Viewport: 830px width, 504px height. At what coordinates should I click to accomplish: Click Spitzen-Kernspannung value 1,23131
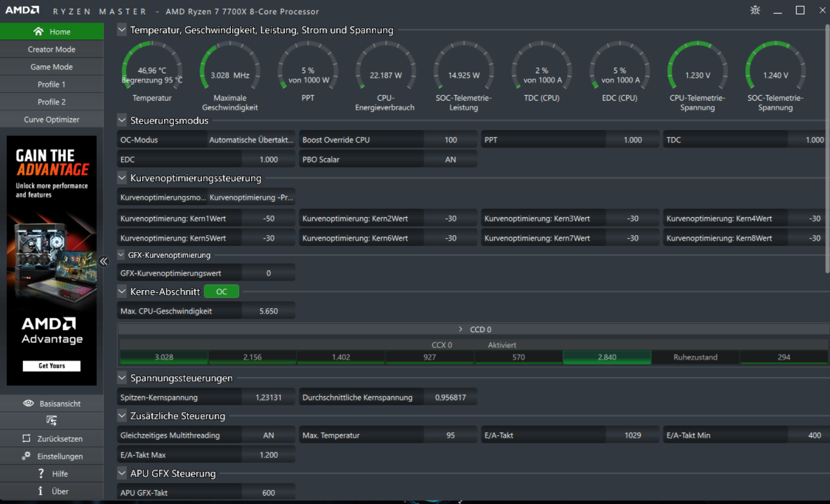click(x=268, y=397)
